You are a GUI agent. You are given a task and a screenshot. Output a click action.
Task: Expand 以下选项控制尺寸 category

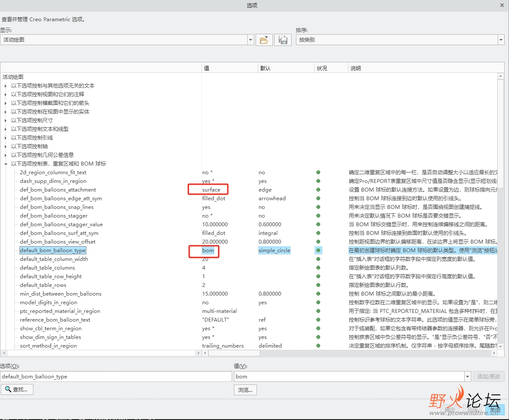[x=6, y=120]
